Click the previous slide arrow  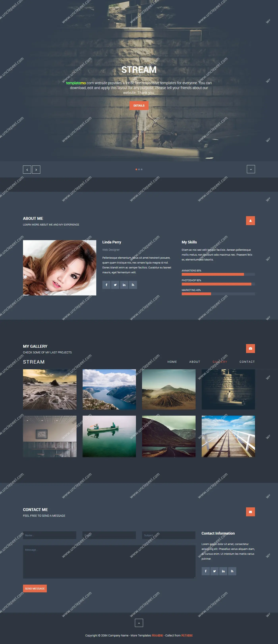(27, 169)
